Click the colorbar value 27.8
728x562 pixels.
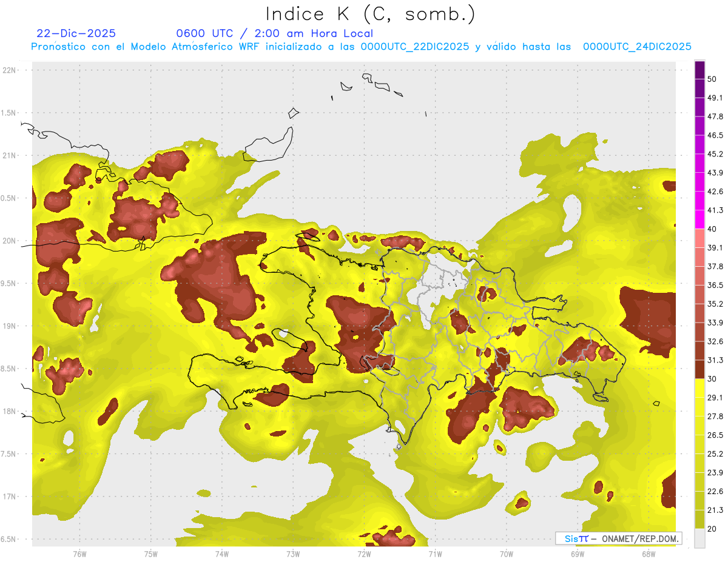coord(715,416)
